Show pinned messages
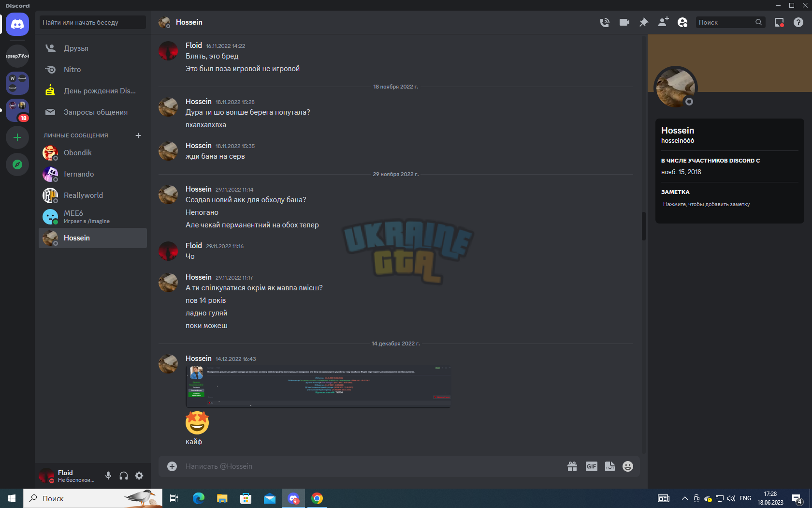The height and width of the screenshot is (508, 812). (x=644, y=22)
